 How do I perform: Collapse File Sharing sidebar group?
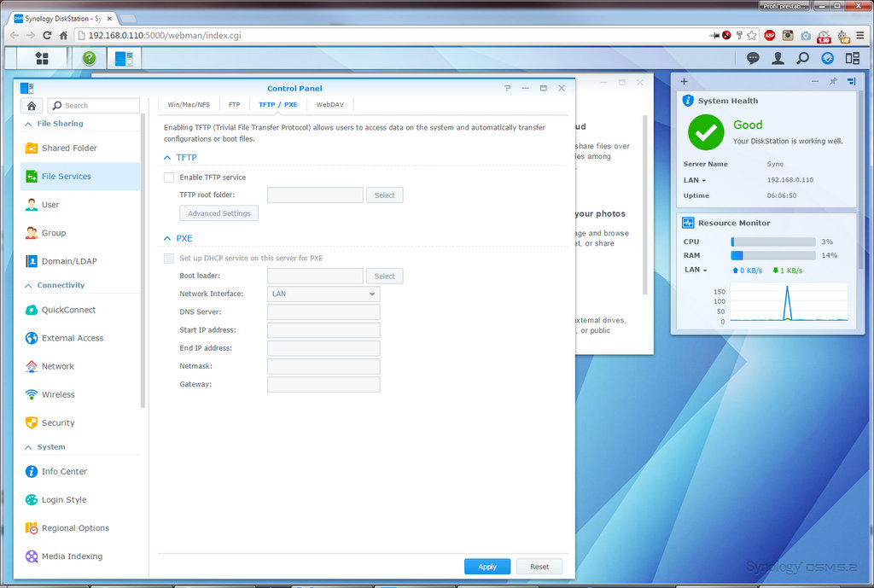point(28,125)
